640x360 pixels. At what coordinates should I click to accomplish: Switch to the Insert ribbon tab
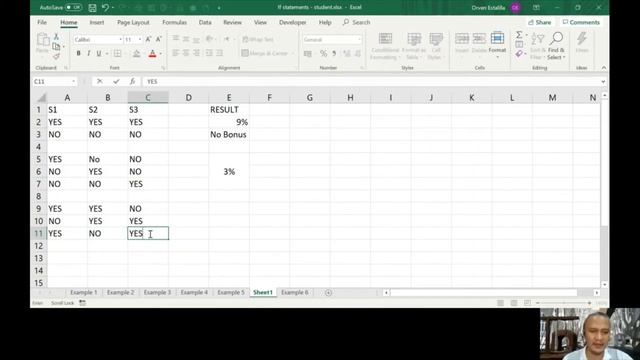pos(97,22)
